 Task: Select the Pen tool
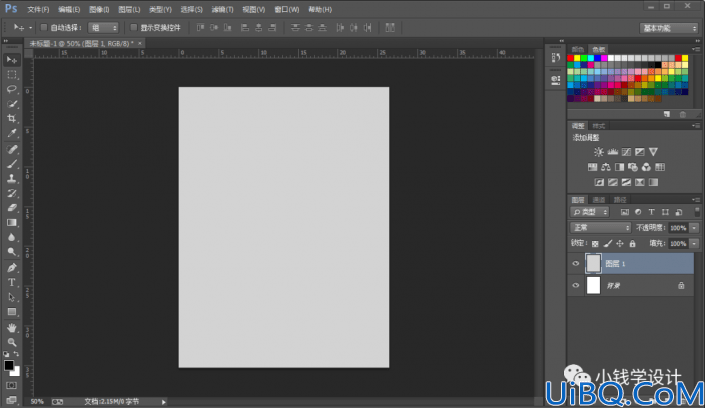[12, 268]
